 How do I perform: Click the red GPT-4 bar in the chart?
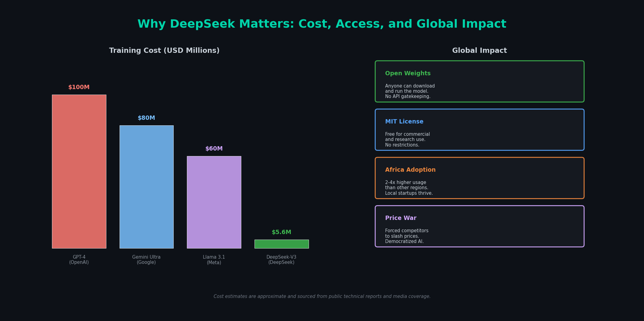point(79,171)
